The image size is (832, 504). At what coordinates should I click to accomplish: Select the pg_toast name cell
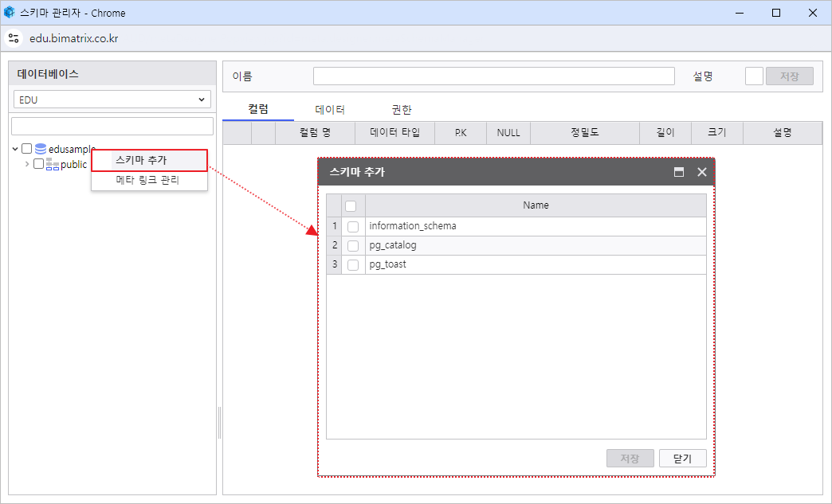click(x=536, y=264)
